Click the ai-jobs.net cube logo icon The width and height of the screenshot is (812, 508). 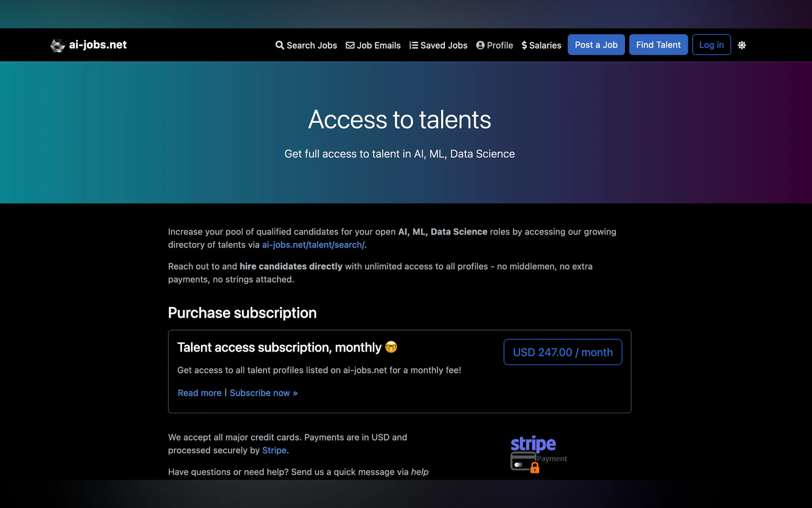[58, 45]
